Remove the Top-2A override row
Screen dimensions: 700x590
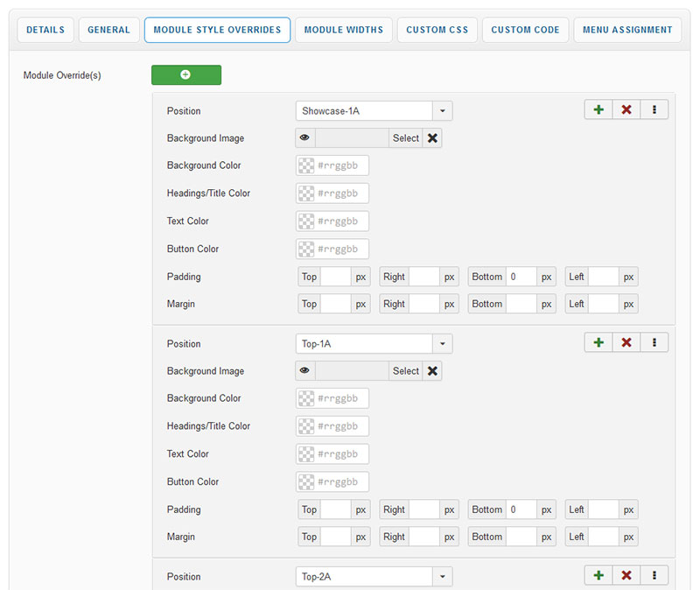626,576
